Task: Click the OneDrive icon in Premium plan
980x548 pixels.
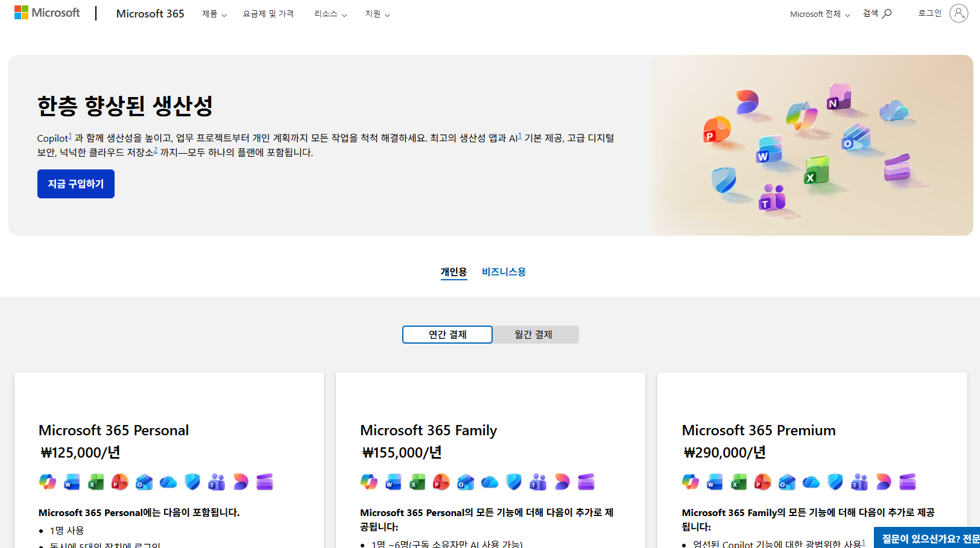Action: click(x=811, y=482)
